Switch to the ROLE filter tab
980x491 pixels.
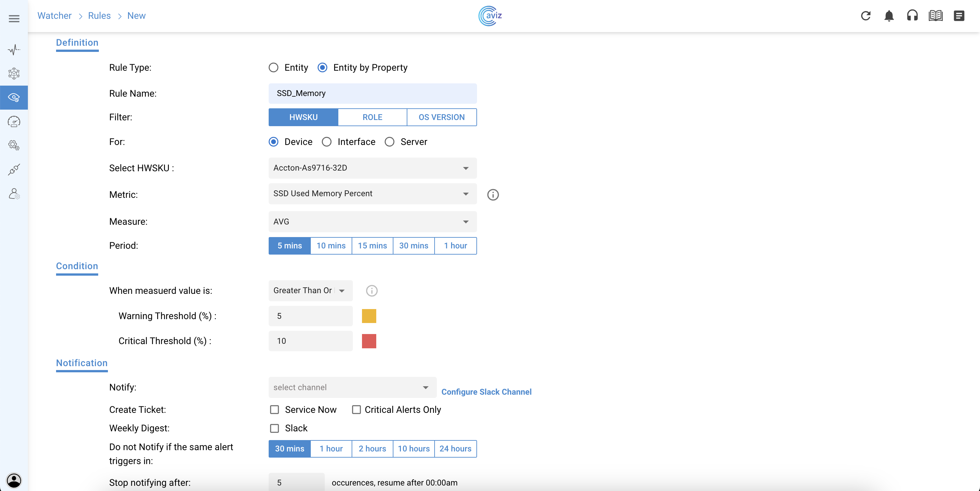point(372,117)
